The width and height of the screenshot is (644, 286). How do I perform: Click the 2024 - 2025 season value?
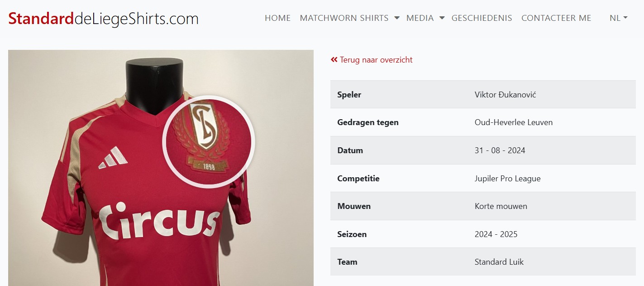(x=496, y=234)
